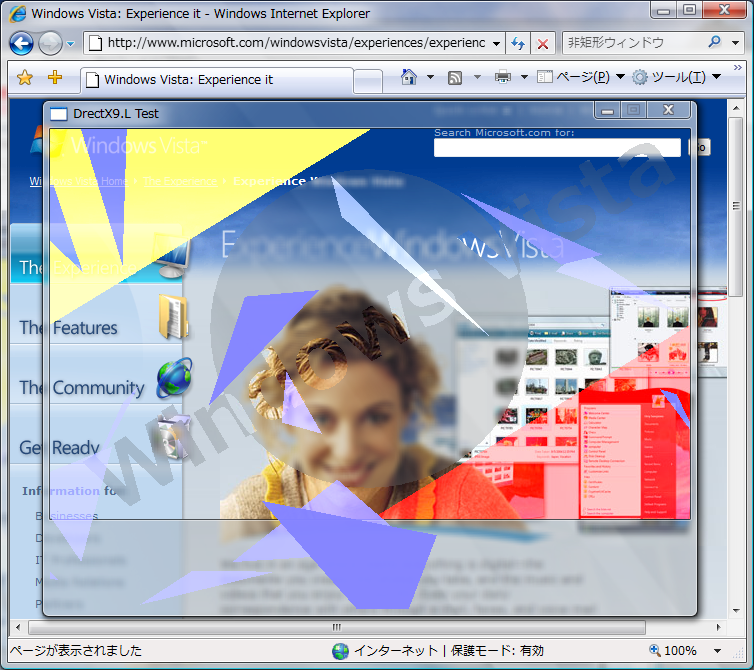Expand the address bar history dropdown
This screenshot has width=754, height=670.
click(x=496, y=44)
